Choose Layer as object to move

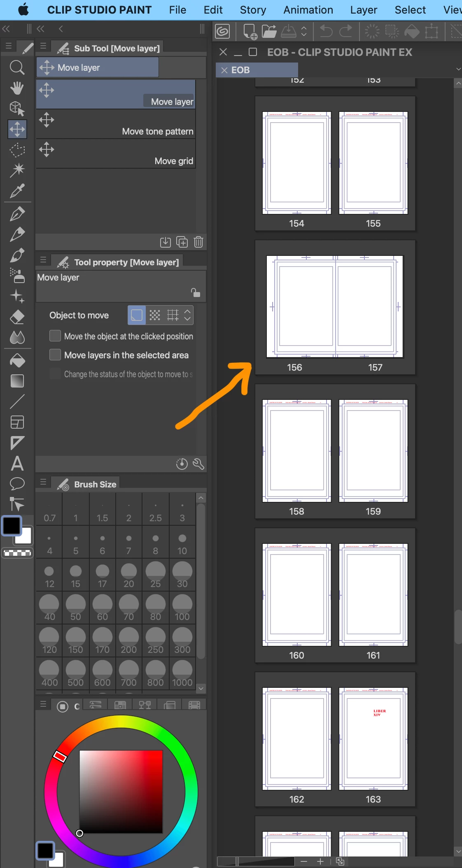tap(136, 315)
